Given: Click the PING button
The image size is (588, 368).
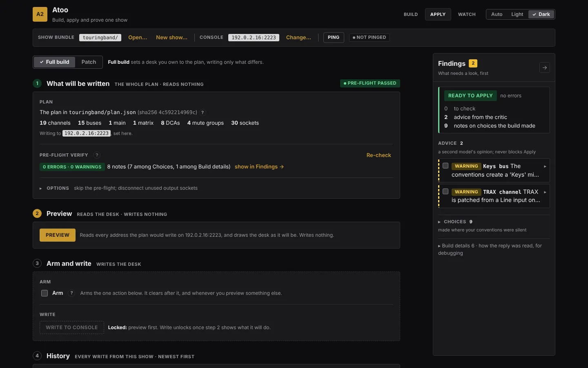Looking at the screenshot, I should pyautogui.click(x=334, y=37).
